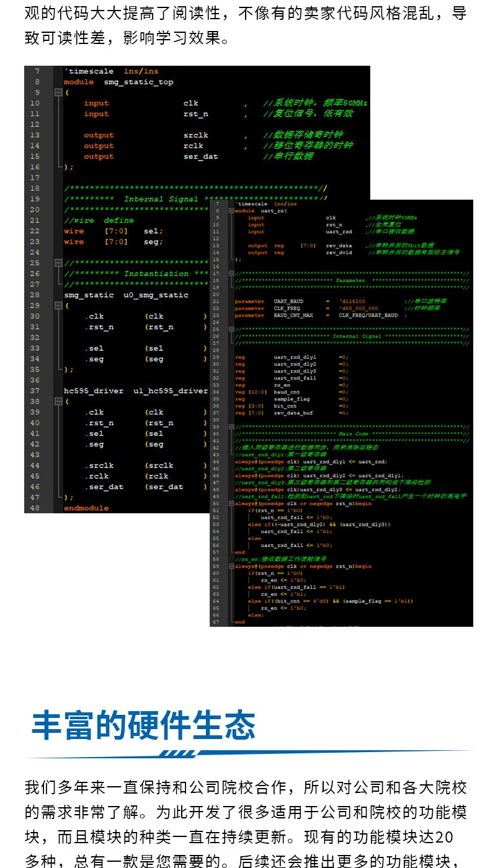
Task: Click the module smg_static_top declaration line
Action: pos(118,82)
